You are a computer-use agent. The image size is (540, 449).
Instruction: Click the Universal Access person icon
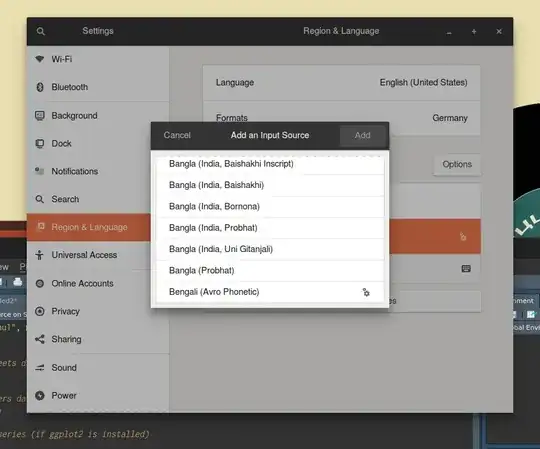tap(40, 255)
